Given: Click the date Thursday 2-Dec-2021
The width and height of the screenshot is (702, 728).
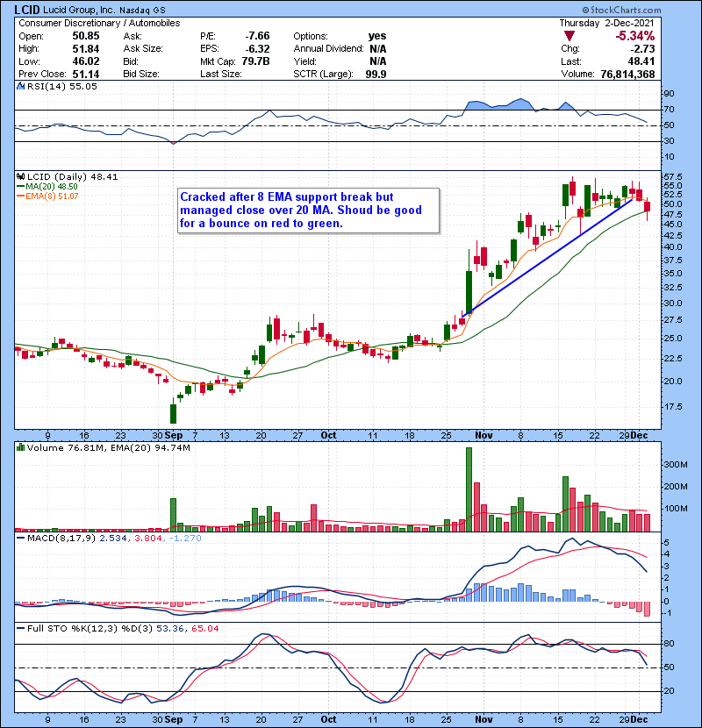Looking at the screenshot, I should click(606, 23).
